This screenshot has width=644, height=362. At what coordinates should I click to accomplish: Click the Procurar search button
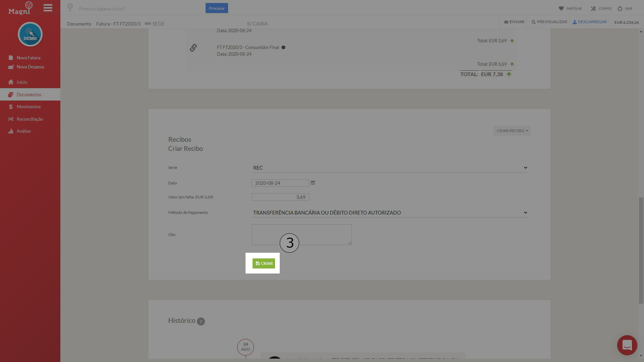tap(217, 8)
